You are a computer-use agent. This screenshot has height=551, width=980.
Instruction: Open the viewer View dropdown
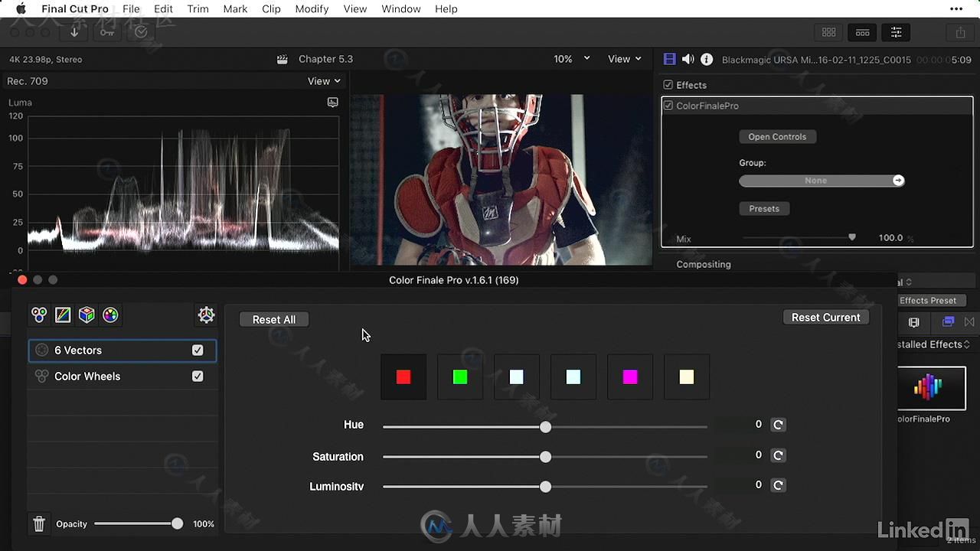click(x=624, y=59)
